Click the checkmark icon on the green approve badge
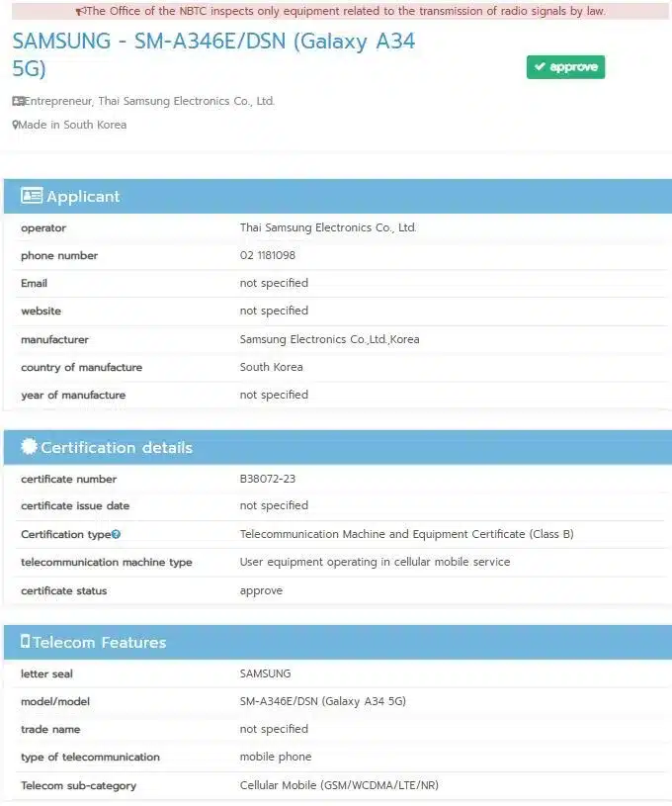Viewport: 672px width, 806px height. coord(540,67)
